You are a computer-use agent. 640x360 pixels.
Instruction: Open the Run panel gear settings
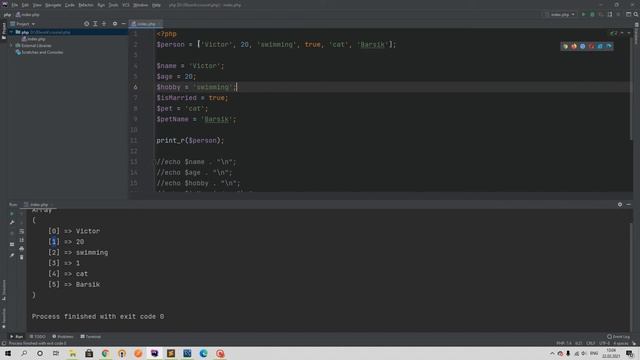[x=620, y=204]
